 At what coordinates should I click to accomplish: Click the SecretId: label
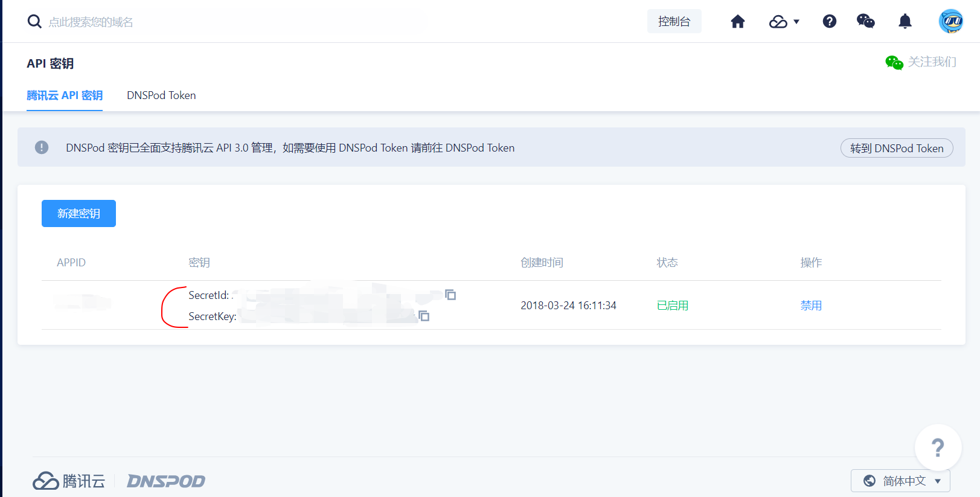(x=209, y=295)
